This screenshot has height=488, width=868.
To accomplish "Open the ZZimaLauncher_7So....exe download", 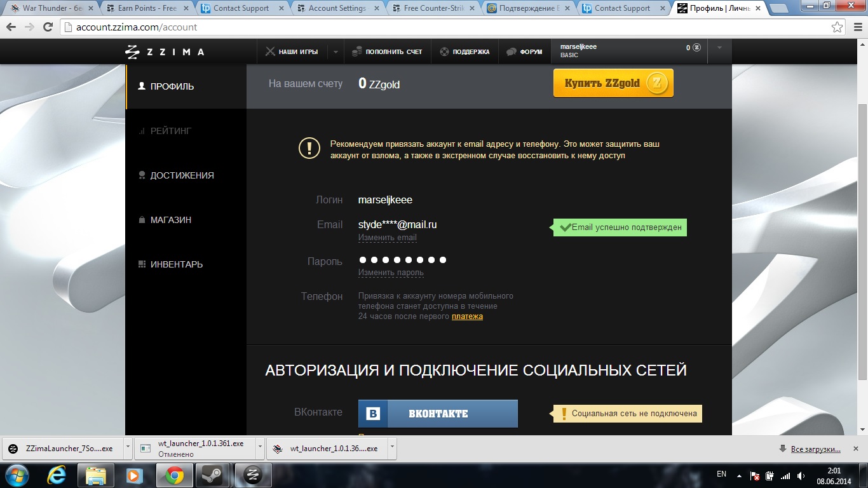I will (x=62, y=449).
